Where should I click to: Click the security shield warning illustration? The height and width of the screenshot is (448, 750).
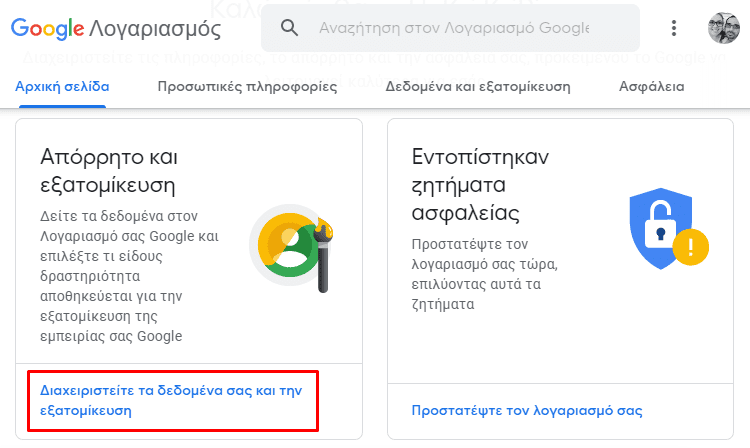(x=668, y=229)
